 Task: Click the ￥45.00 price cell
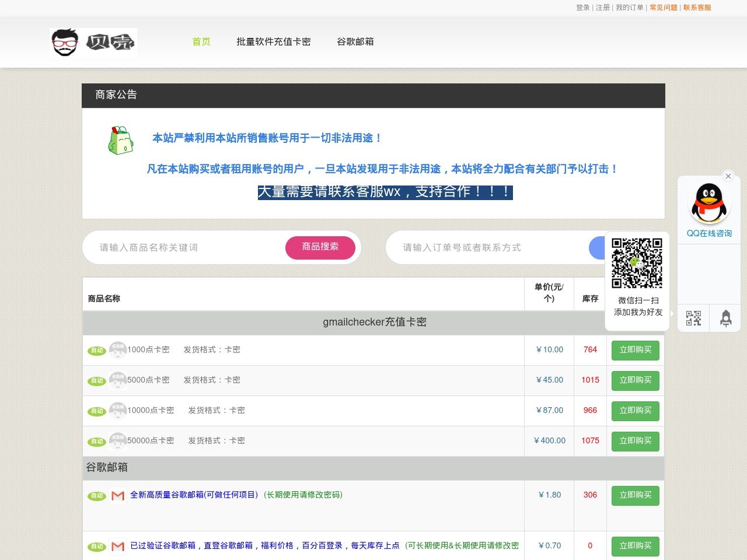pyautogui.click(x=549, y=380)
